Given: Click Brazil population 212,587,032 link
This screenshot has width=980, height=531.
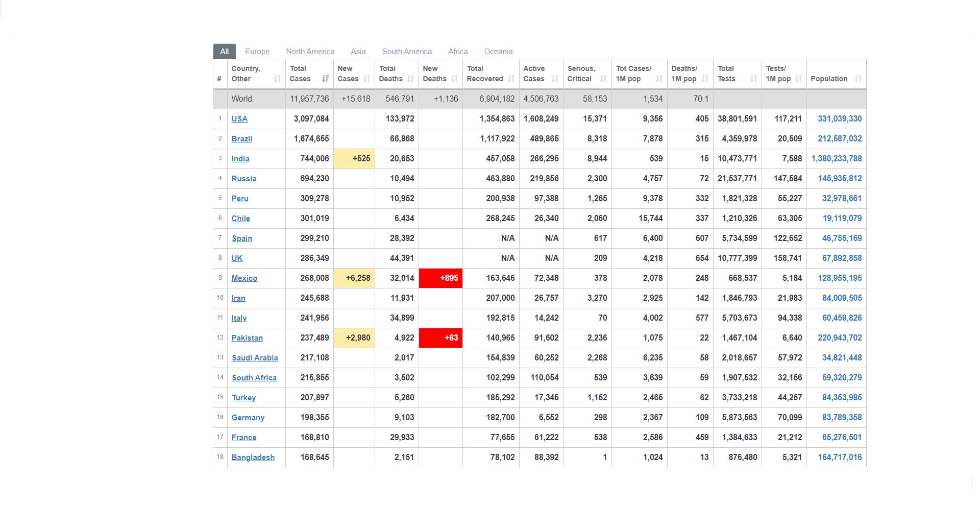Looking at the screenshot, I should pos(840,139).
